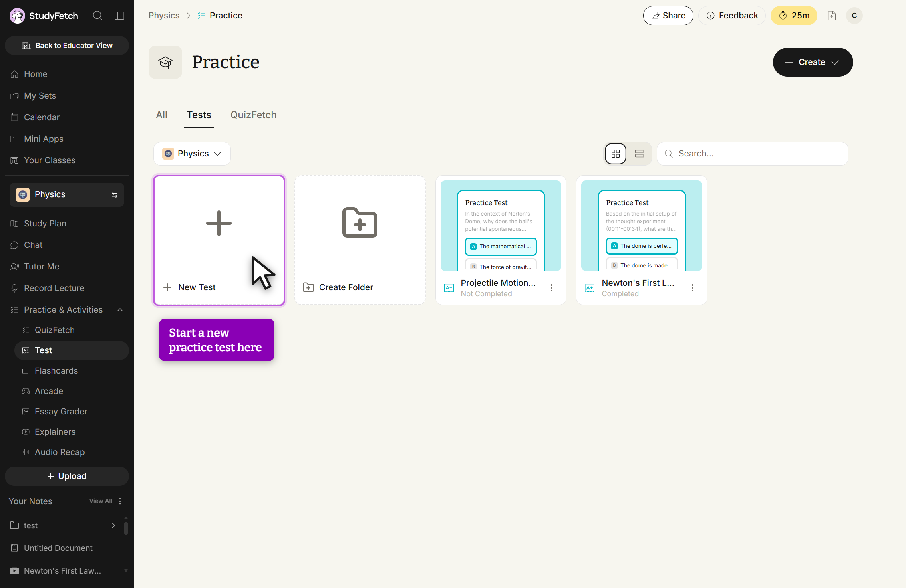Open Tutor Me
Screen dimensions: 906x588
(x=67, y=266)
